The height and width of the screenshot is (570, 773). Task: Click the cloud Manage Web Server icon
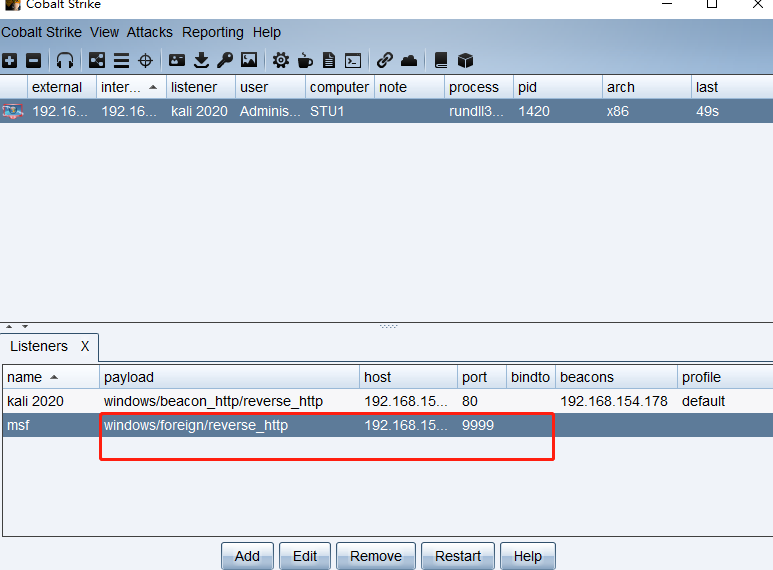point(409,61)
